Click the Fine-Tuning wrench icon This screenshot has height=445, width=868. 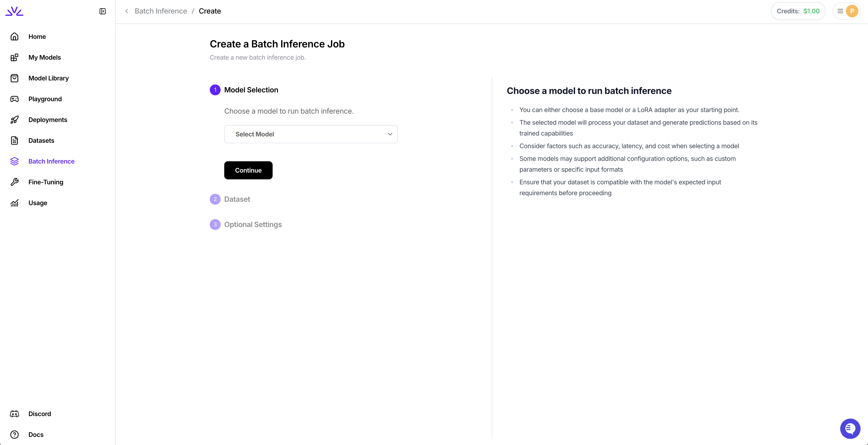[x=14, y=182]
